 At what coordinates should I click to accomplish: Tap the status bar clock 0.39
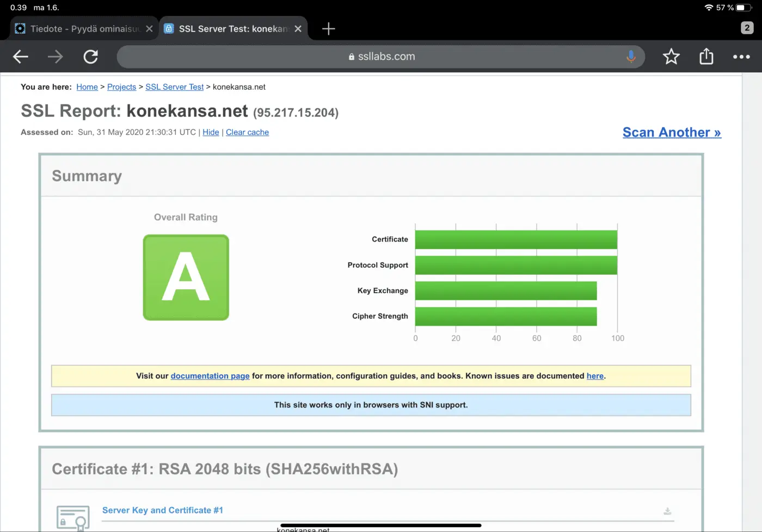click(x=19, y=8)
